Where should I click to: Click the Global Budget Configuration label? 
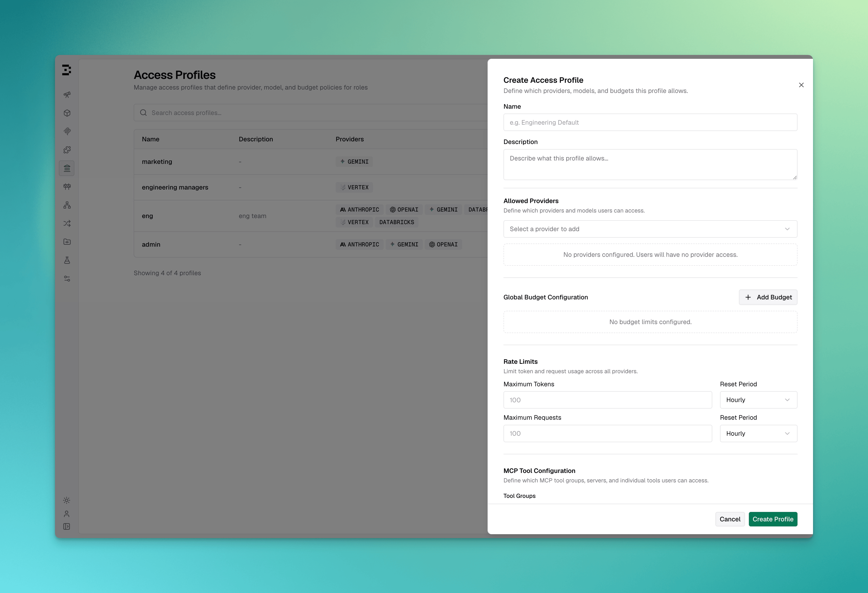(546, 297)
